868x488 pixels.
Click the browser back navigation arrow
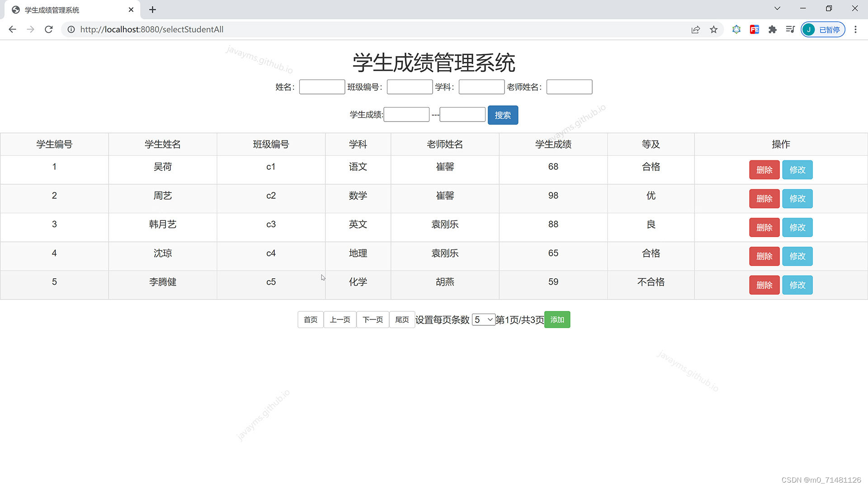(12, 29)
